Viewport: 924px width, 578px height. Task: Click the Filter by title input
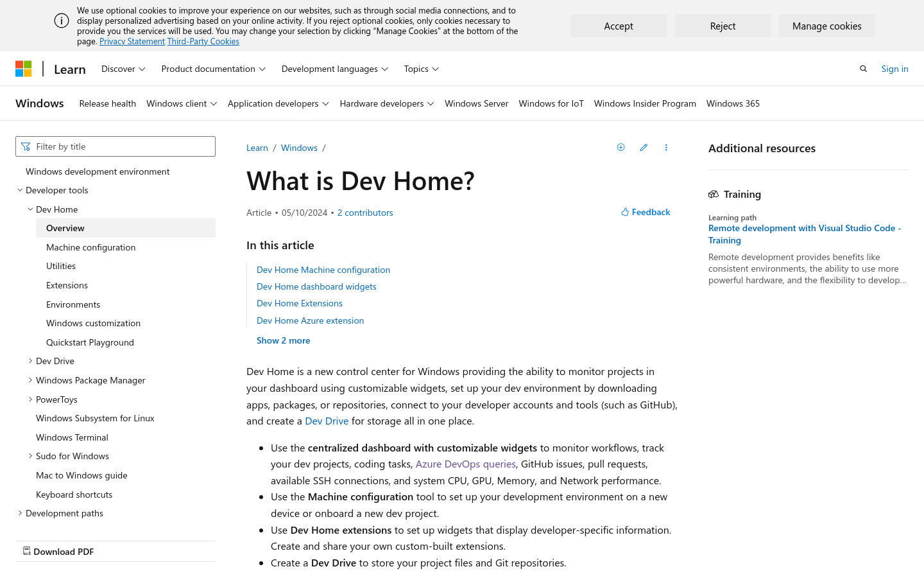click(x=116, y=146)
